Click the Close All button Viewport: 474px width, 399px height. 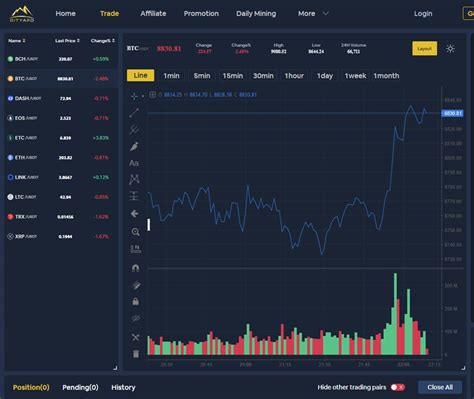[440, 387]
